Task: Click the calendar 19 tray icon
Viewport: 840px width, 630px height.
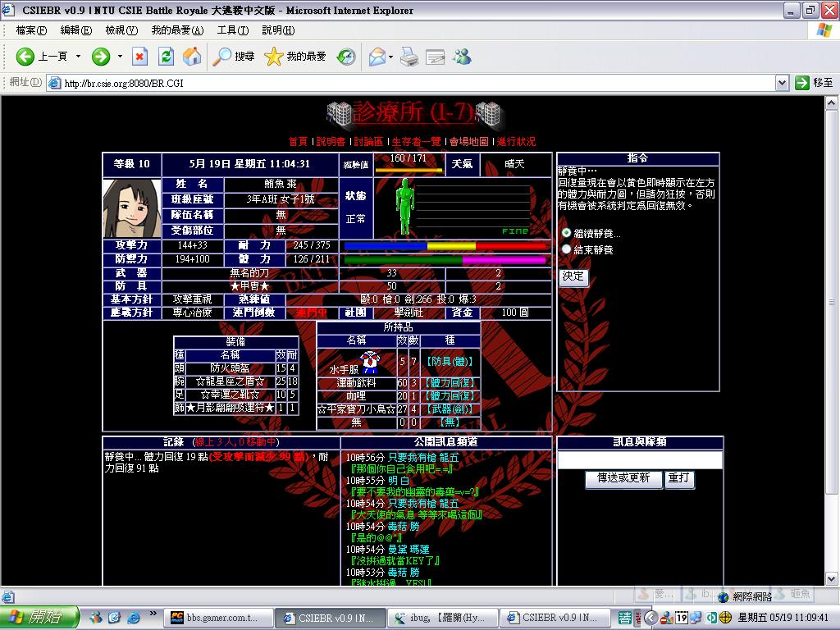Action: point(682,618)
